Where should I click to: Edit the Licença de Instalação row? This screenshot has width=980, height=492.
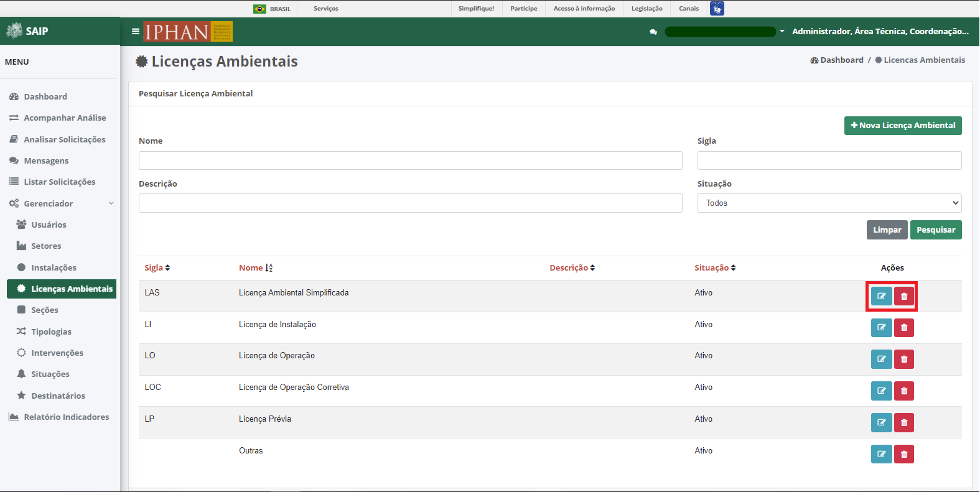881,327
